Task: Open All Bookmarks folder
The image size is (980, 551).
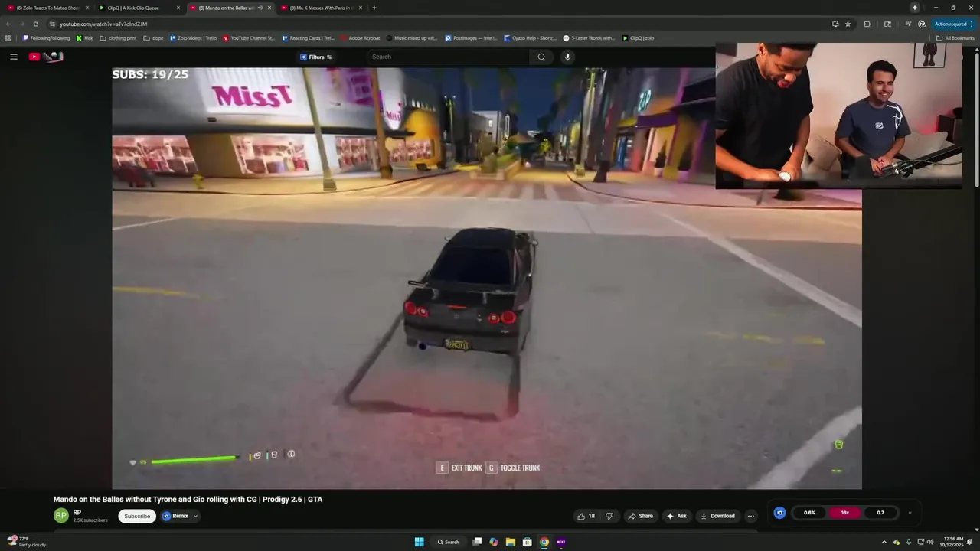Action: 955,37
